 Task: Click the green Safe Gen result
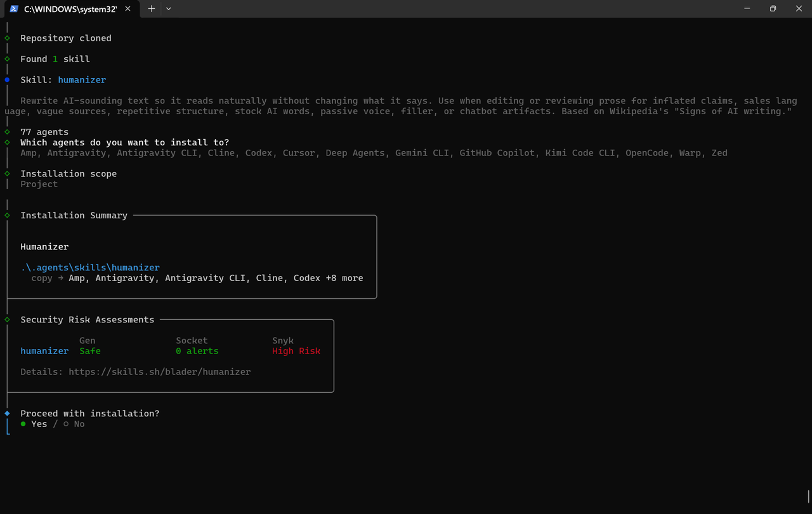pos(90,351)
